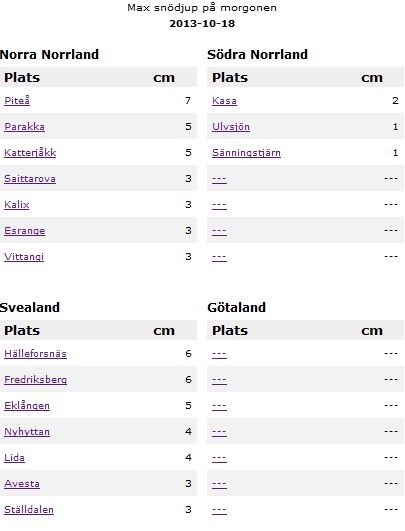Open the Lida link
The image size is (405, 531).
(x=14, y=458)
